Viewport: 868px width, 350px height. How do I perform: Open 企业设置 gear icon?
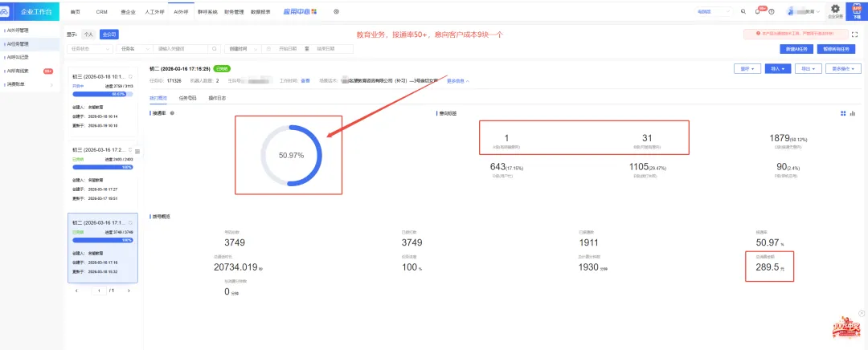point(835,10)
